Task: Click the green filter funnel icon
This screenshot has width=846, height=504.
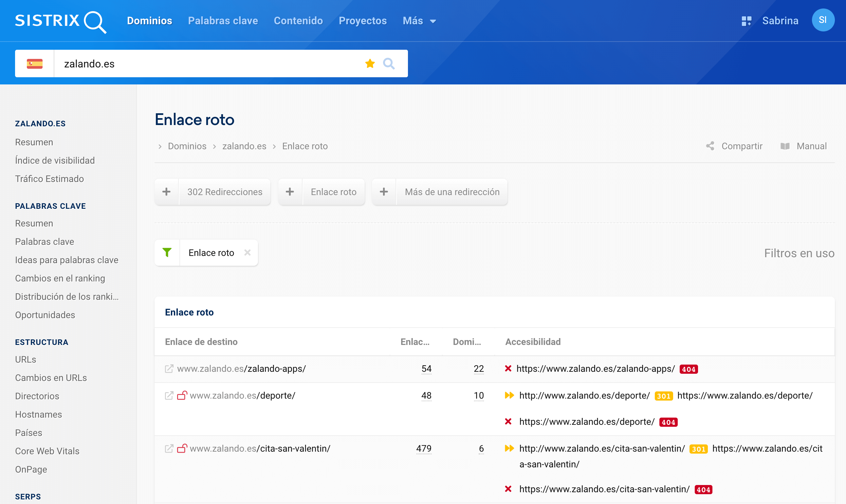Action: coord(167,253)
